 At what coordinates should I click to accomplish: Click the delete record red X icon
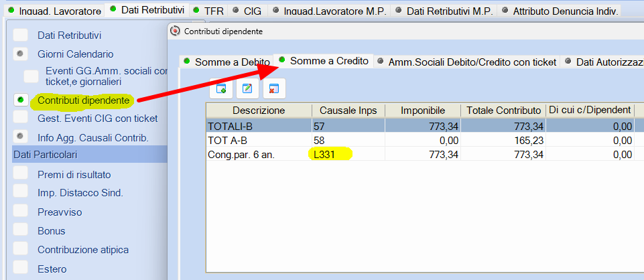(x=274, y=88)
